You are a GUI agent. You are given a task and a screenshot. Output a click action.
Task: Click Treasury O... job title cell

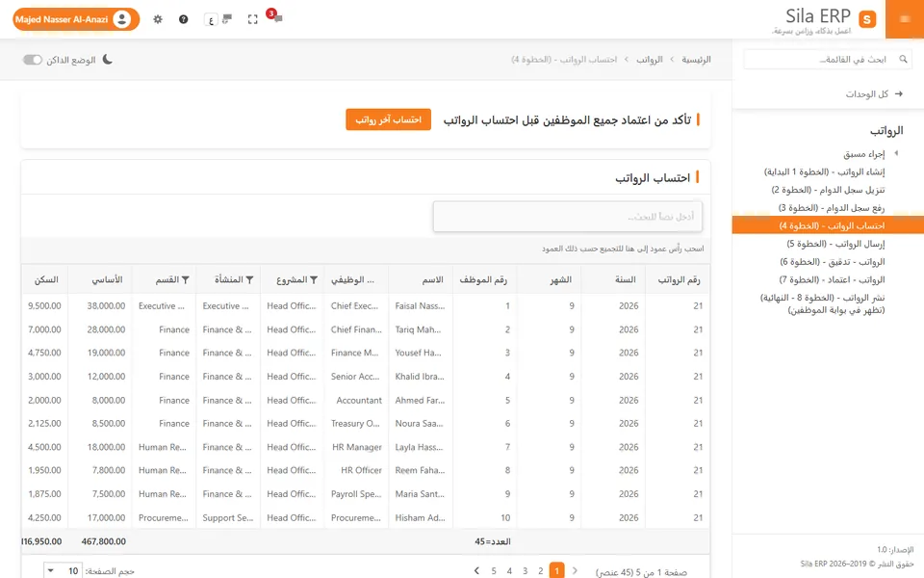[x=355, y=424]
